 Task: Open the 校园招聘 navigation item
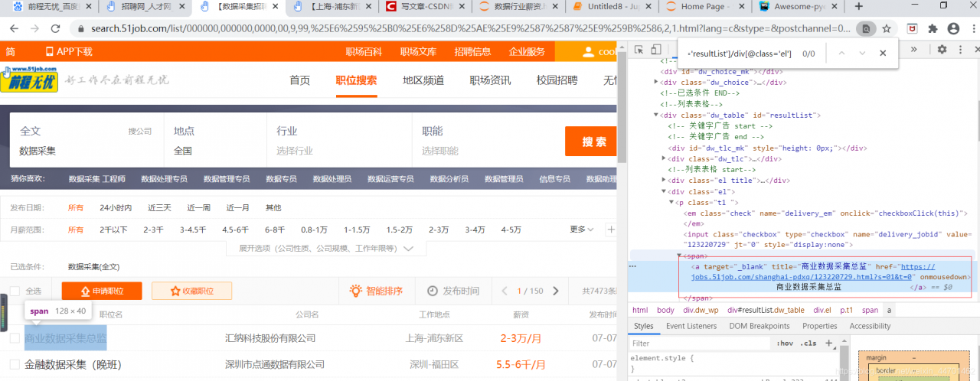point(557,80)
